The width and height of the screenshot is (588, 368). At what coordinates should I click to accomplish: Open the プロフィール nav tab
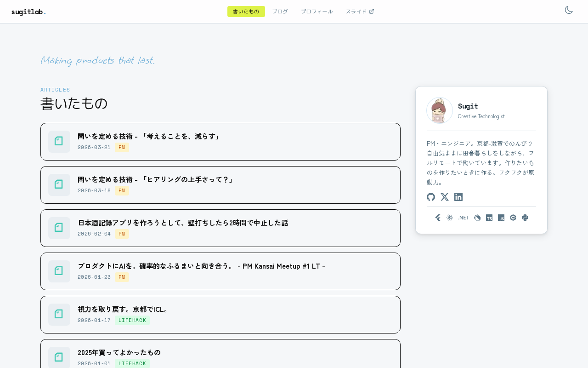317,11
